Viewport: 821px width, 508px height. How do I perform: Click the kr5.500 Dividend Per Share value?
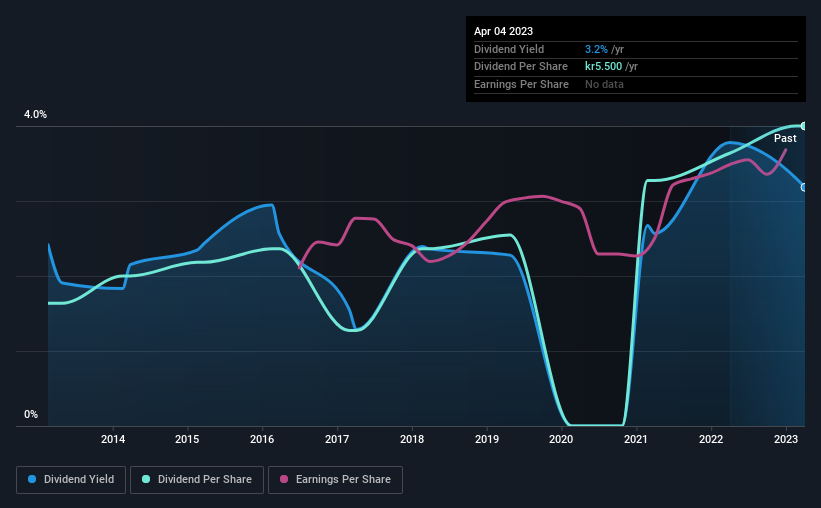coord(603,67)
